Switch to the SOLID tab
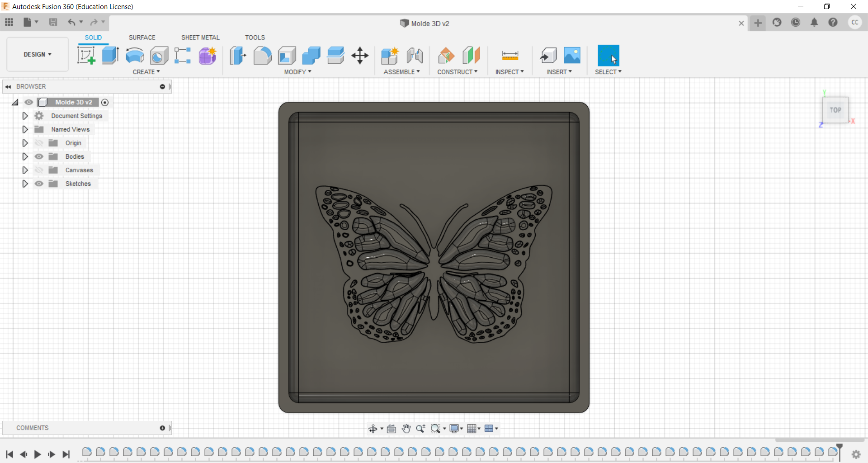 click(x=93, y=38)
